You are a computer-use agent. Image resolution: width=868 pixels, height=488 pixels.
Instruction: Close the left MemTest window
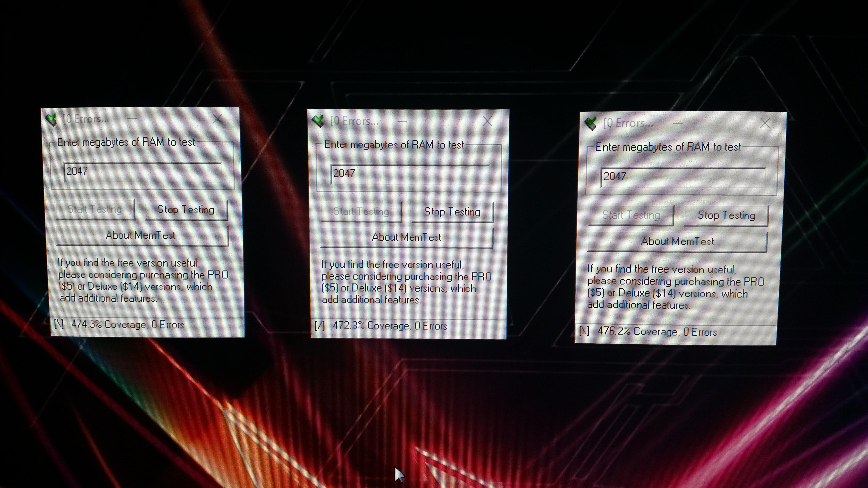pyautogui.click(x=218, y=119)
